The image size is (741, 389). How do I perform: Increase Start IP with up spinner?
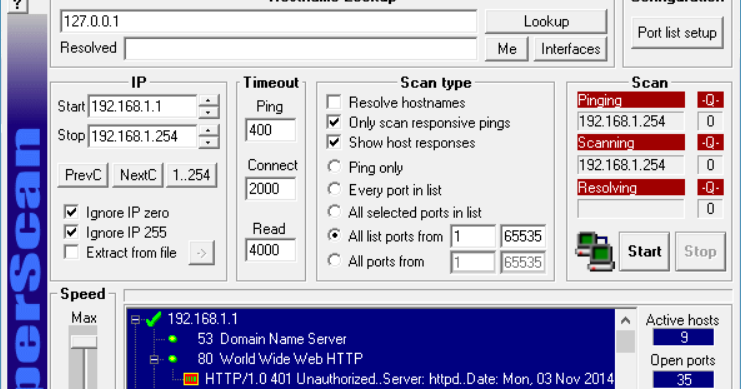point(208,101)
